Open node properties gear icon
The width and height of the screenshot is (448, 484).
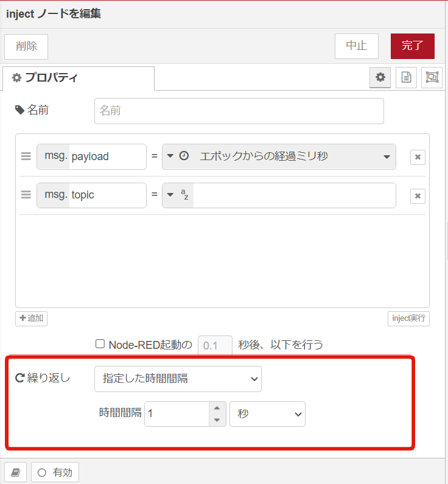pos(380,77)
